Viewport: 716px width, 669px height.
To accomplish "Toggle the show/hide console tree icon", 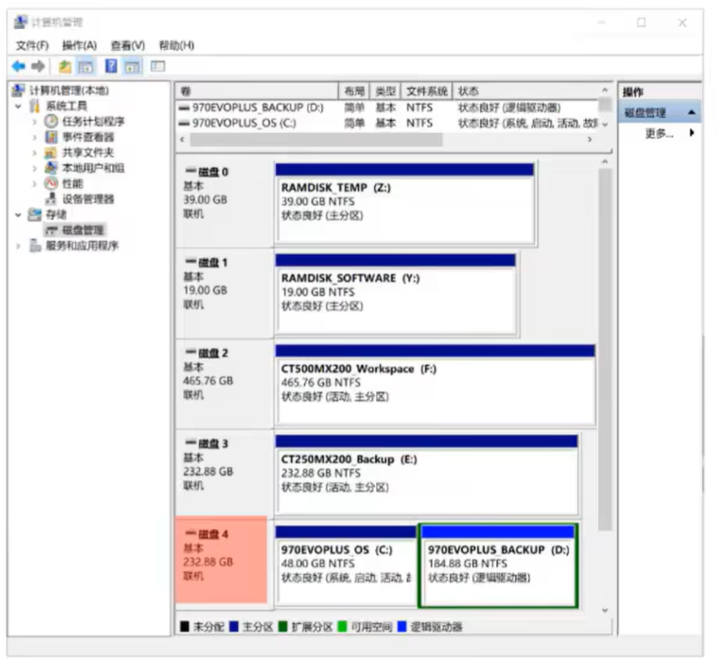I will pos(86,67).
